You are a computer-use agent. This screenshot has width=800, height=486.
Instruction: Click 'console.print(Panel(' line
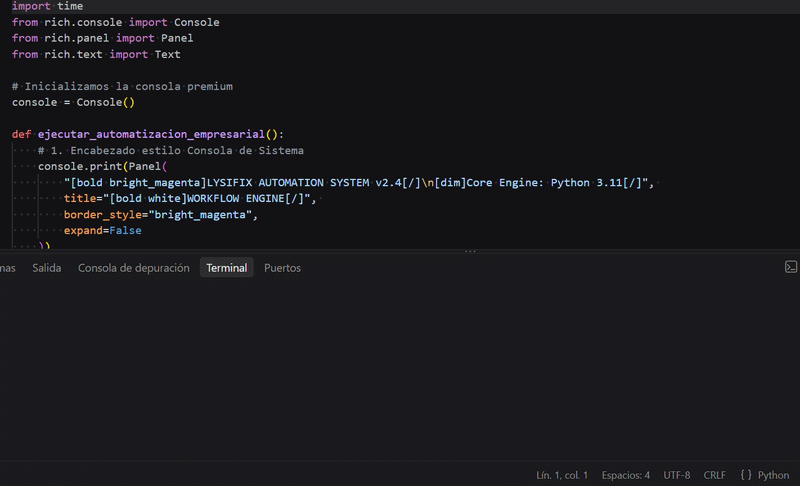[x=103, y=166]
